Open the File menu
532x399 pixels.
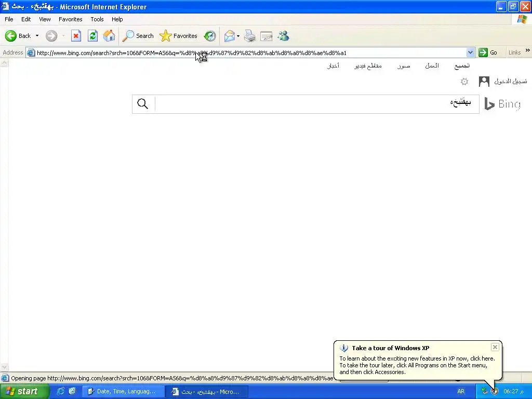click(9, 19)
